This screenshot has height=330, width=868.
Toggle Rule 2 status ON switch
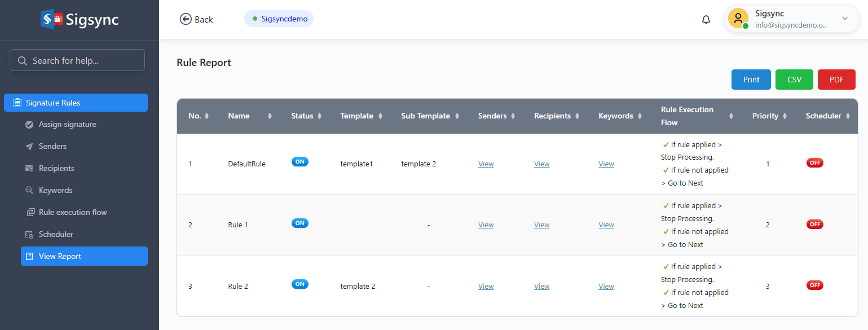point(299,284)
